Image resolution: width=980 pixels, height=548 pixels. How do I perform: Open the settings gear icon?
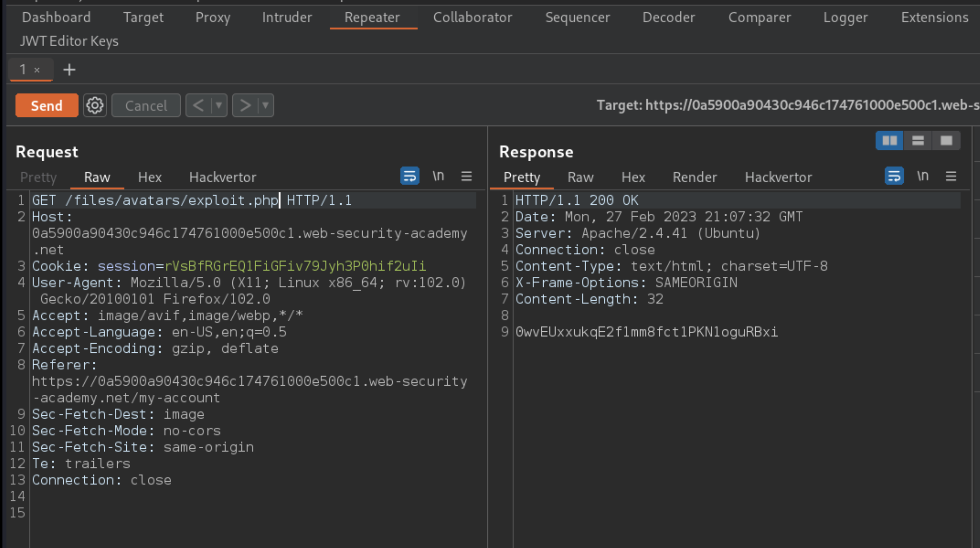click(x=94, y=106)
